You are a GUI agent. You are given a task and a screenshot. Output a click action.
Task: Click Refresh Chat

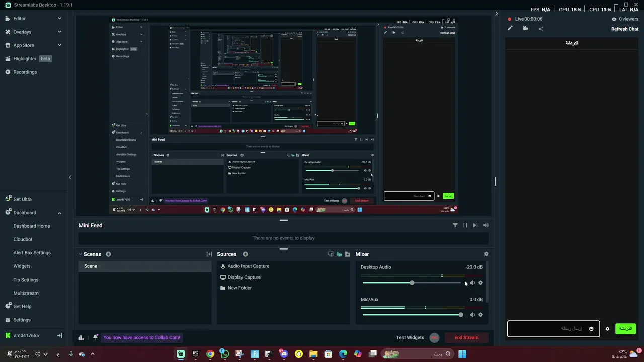pyautogui.click(x=625, y=29)
